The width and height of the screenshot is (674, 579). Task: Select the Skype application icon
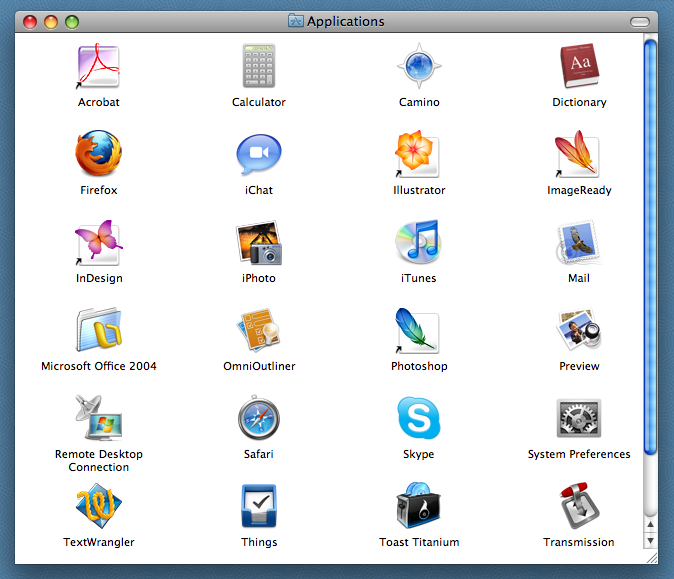(x=418, y=419)
